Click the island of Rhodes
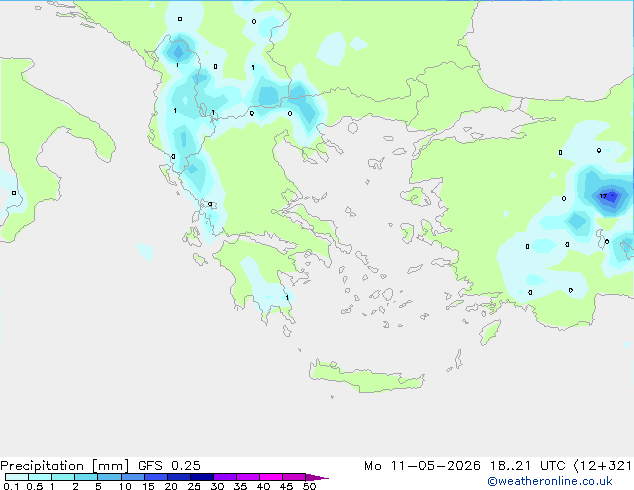The image size is (634, 490). tap(490, 332)
